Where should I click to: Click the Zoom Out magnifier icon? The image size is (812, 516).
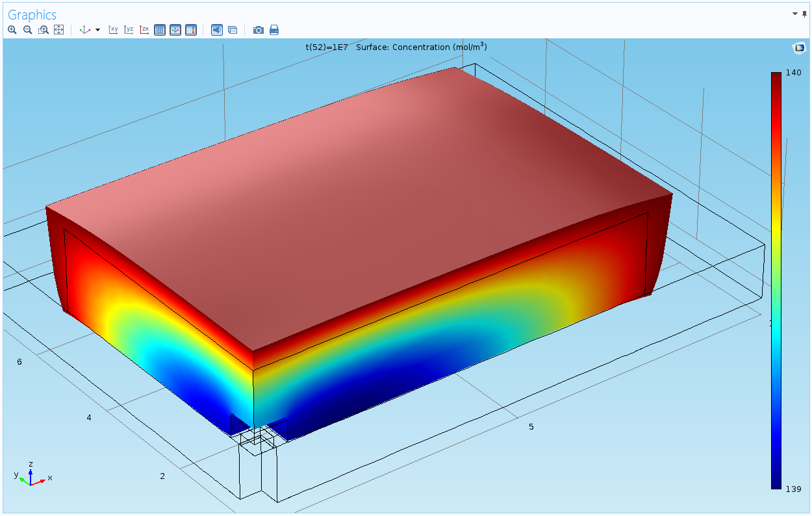(27, 30)
